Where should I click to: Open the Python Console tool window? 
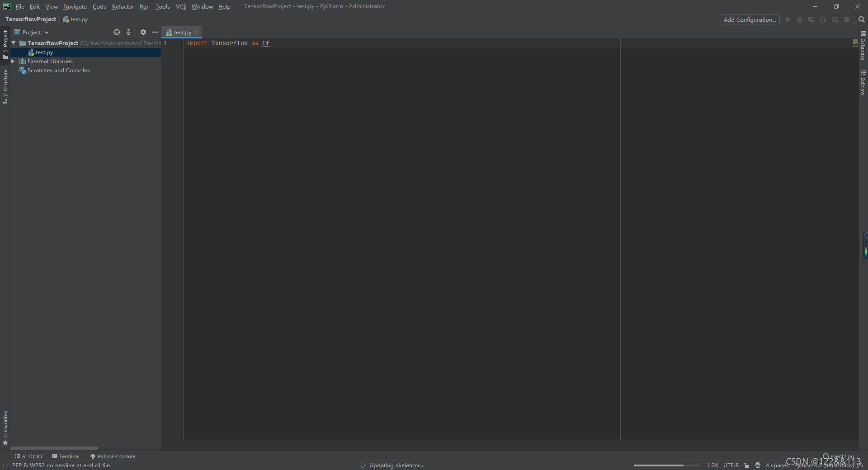tap(113, 456)
